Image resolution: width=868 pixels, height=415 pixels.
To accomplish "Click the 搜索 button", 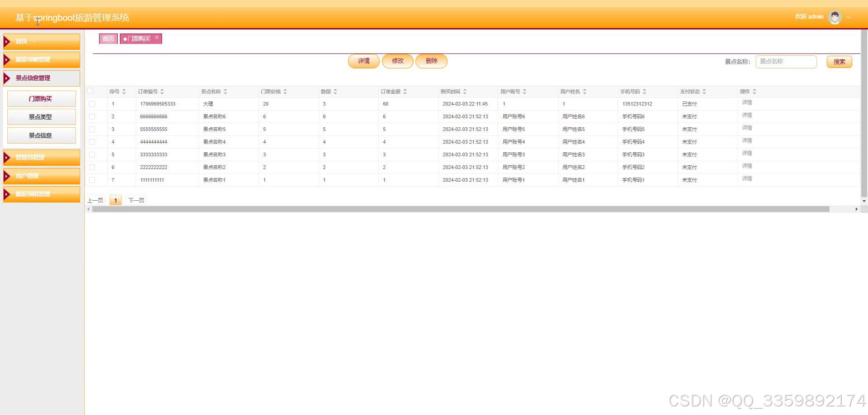I will 839,62.
